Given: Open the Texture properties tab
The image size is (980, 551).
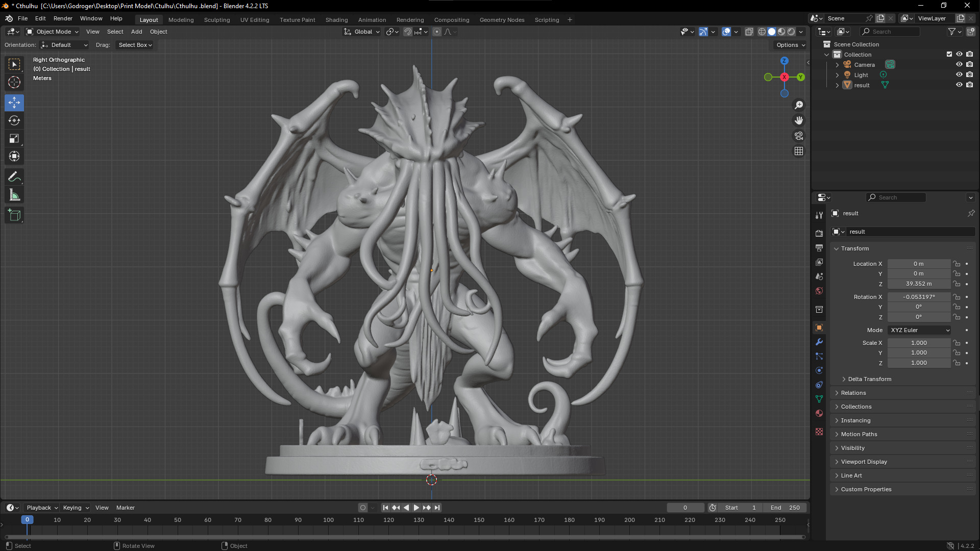Looking at the screenshot, I should coord(819,432).
